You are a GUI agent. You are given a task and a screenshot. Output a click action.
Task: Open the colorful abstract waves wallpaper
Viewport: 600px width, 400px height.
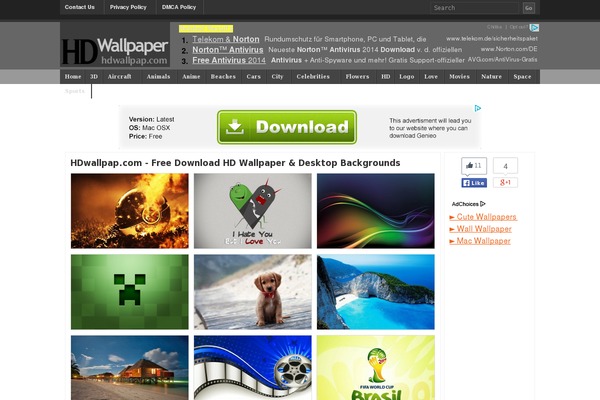click(x=376, y=211)
